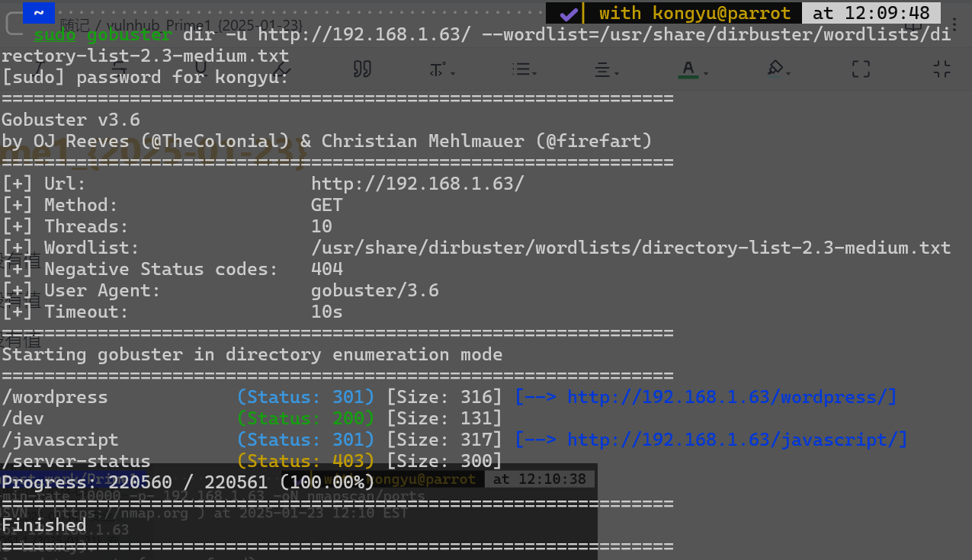Screen dimensions: 972x560
Task: Click "(Status: 301)" in the /javascript row
Action: pyautogui.click(x=306, y=440)
